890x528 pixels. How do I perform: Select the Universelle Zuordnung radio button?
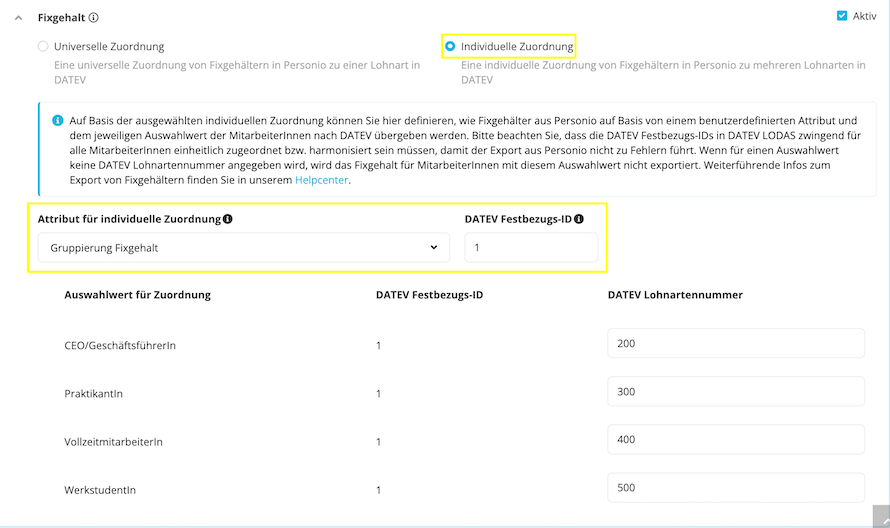tap(43, 46)
